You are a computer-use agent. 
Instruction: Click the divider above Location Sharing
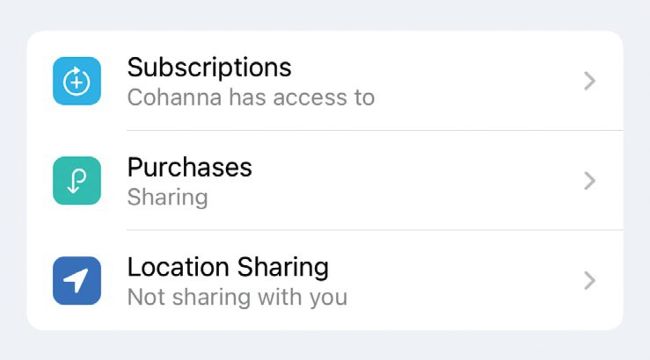375,230
